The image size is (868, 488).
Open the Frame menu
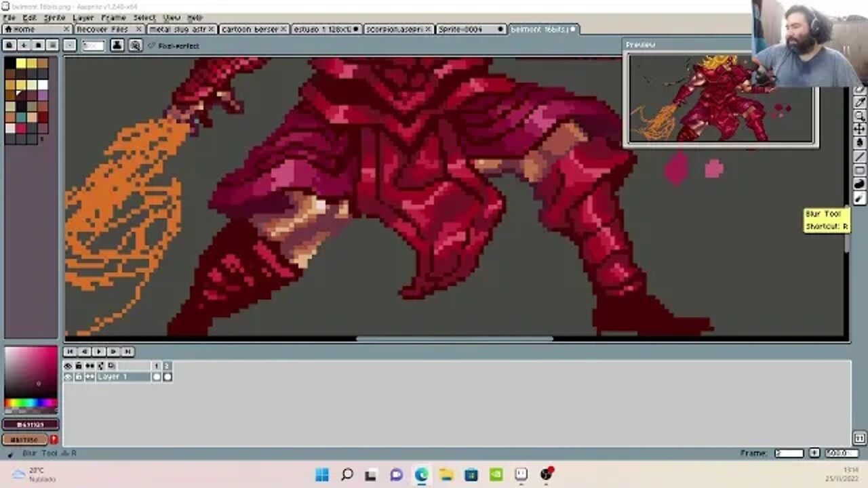[x=113, y=18]
